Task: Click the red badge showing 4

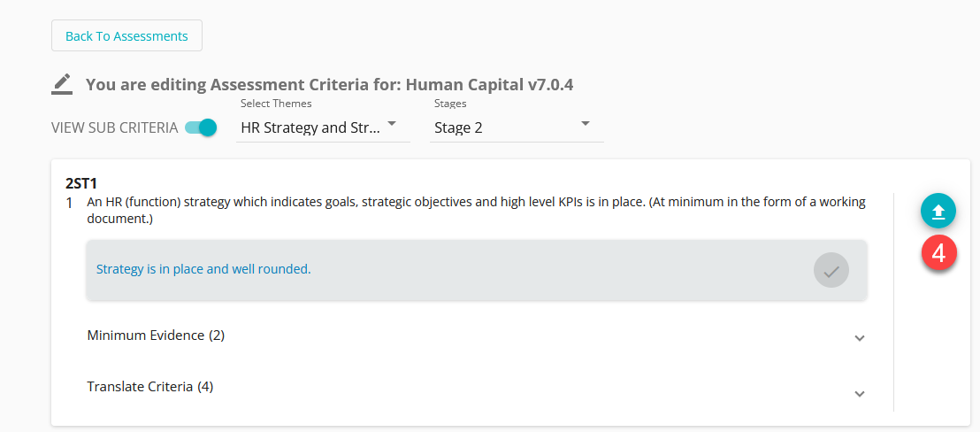Action: 938,252
